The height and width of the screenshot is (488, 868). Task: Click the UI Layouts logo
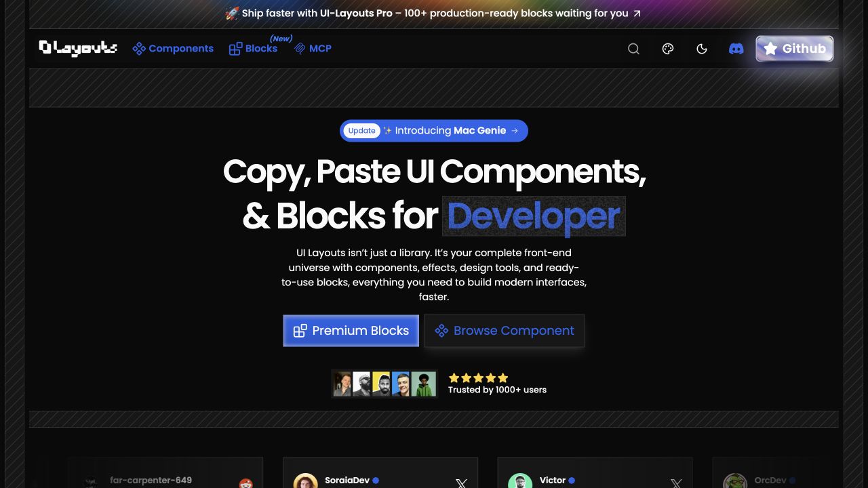coord(78,48)
